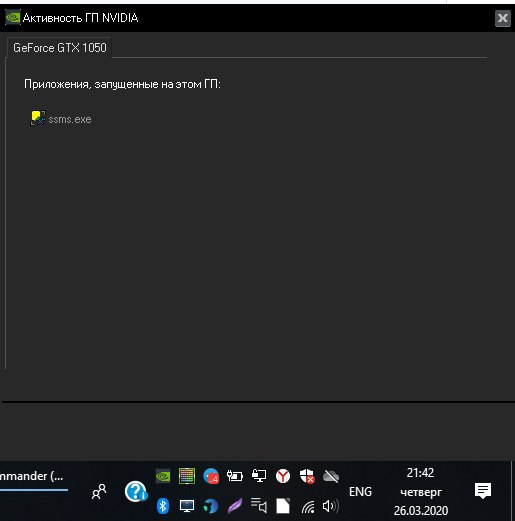This screenshot has width=515, height=521.
Task: Select the GeForce GTX 1050 tab
Action: coord(59,48)
